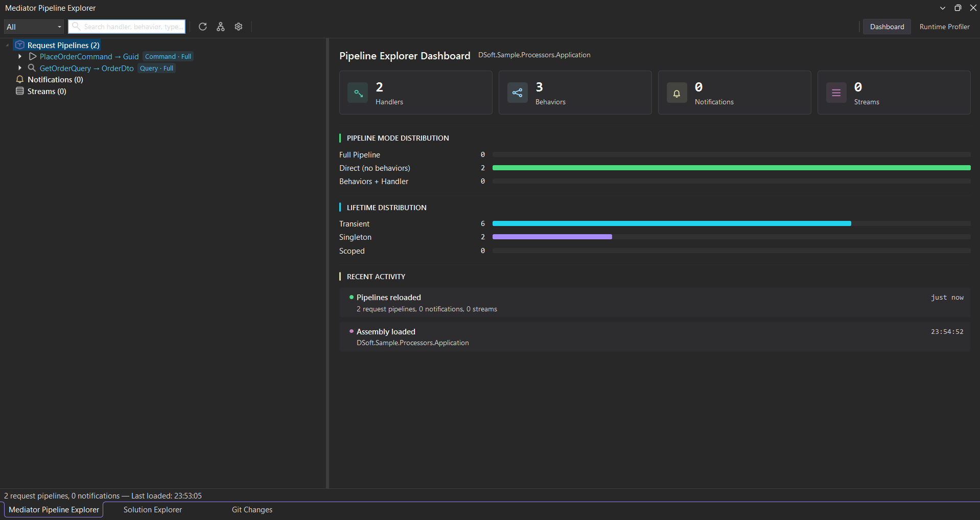Click the Streams stack tree icon
Screen dimensions: 980x520
point(20,91)
